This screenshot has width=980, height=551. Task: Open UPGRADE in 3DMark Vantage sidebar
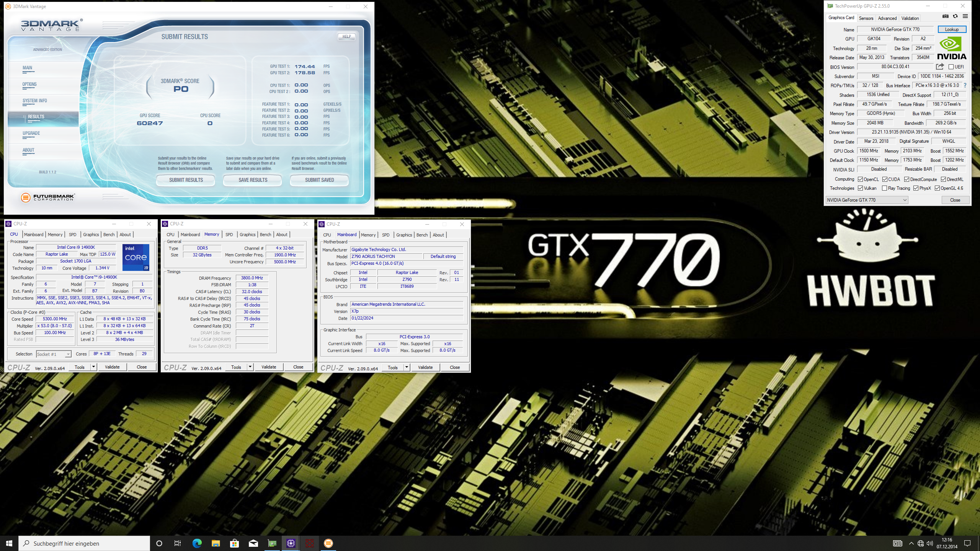31,133
